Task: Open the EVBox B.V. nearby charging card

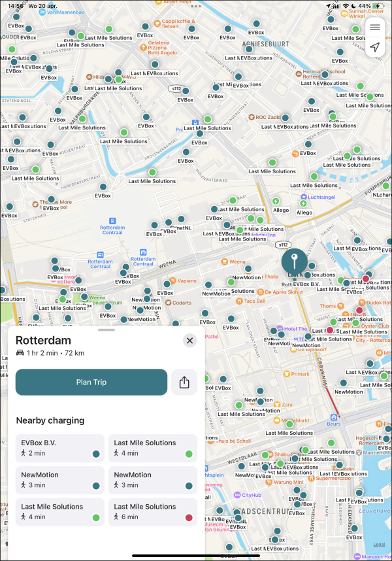Action: coord(60,448)
